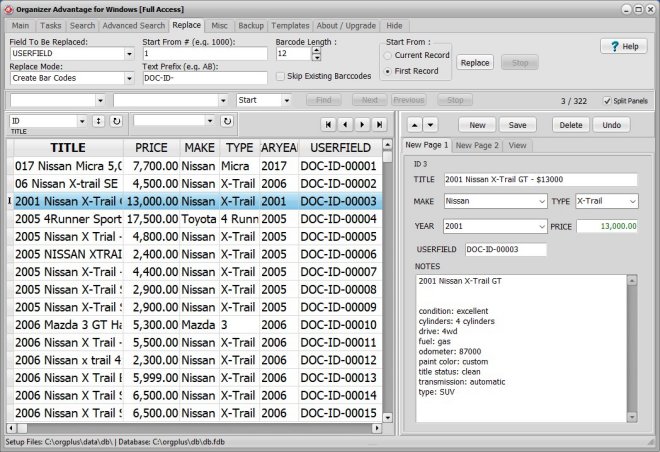Click the Text Prefix input field
Viewport: 660px width, 452px height.
tap(205, 78)
